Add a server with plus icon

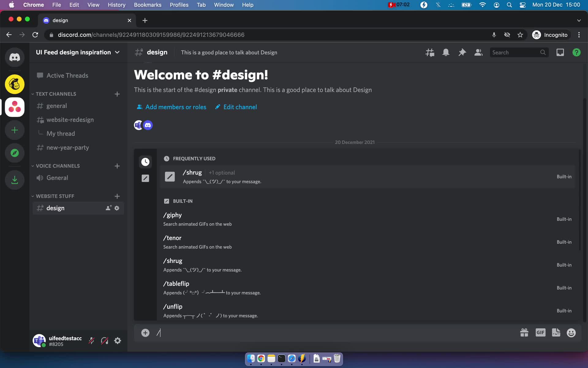[x=14, y=130]
